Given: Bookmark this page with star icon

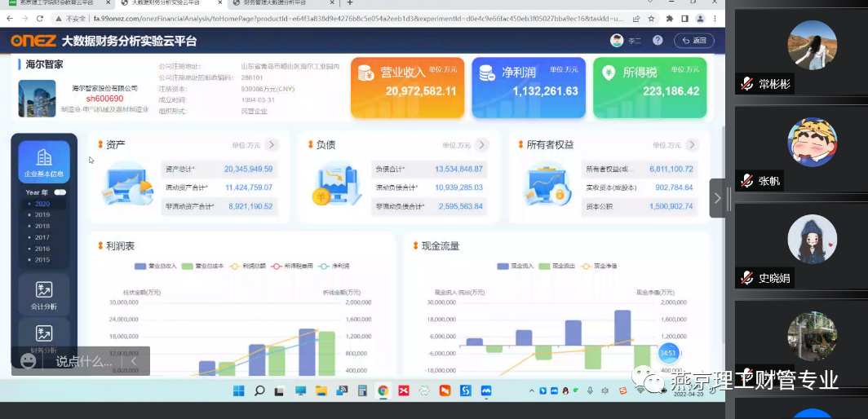Looking at the screenshot, I should (x=650, y=18).
